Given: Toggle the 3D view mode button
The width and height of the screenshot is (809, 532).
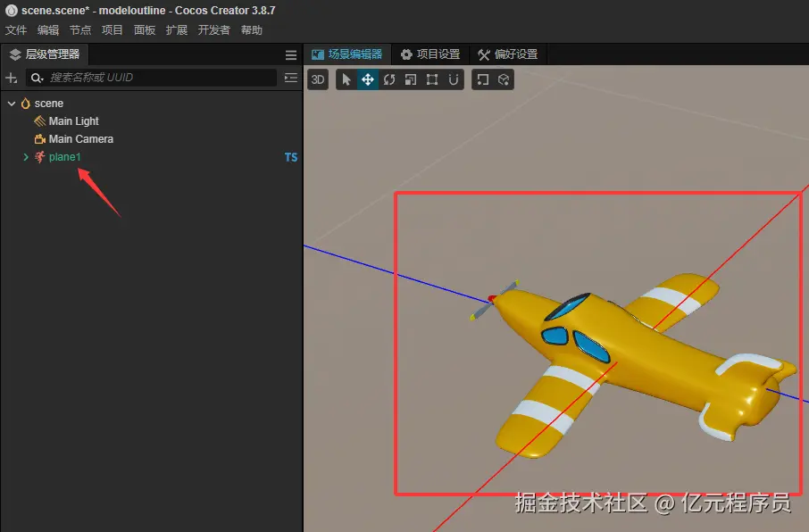Looking at the screenshot, I should 318,79.
